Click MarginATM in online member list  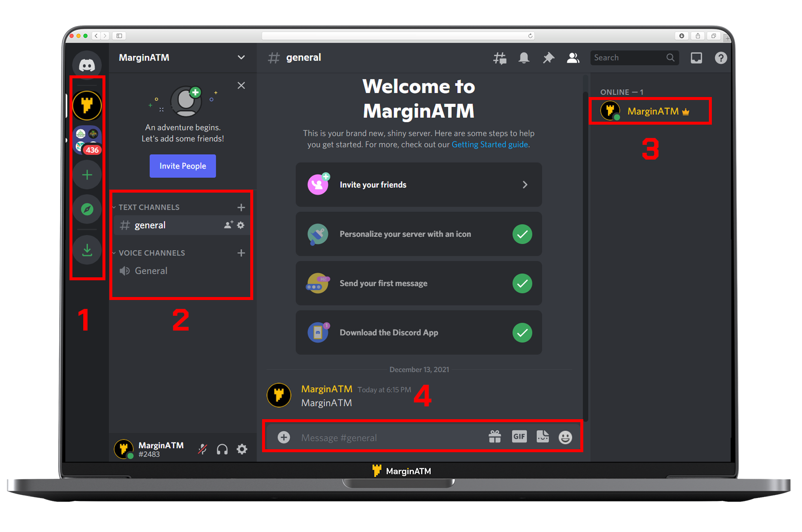[x=650, y=111]
